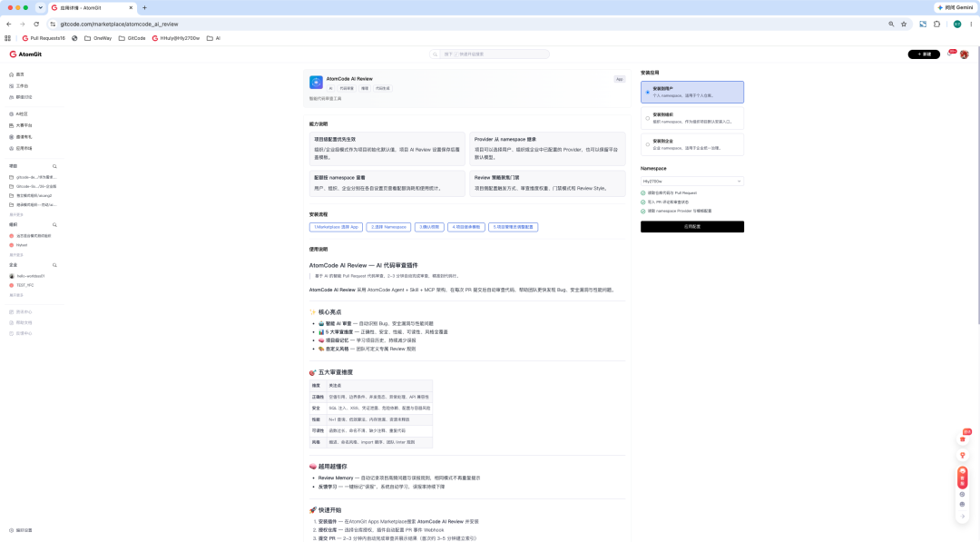Open 反馈中心 in sidebar footer
The width and height of the screenshot is (980, 542).
pyautogui.click(x=23, y=333)
